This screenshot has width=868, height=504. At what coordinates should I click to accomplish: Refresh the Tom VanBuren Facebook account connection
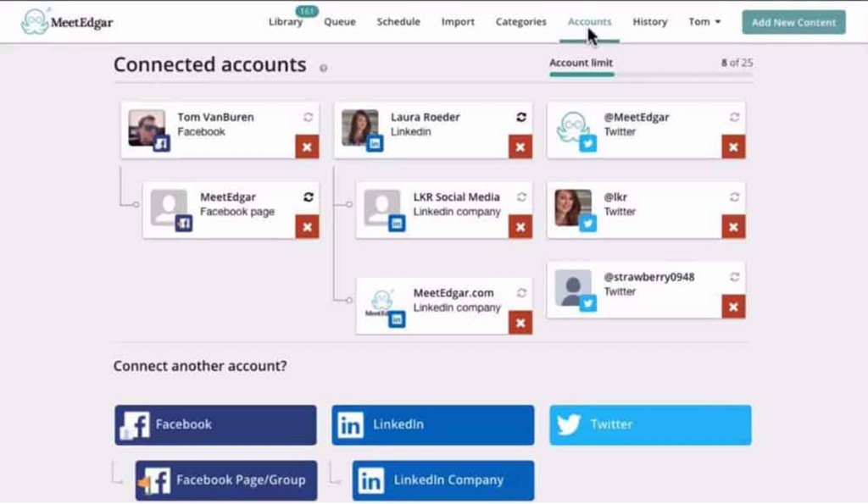306,118
